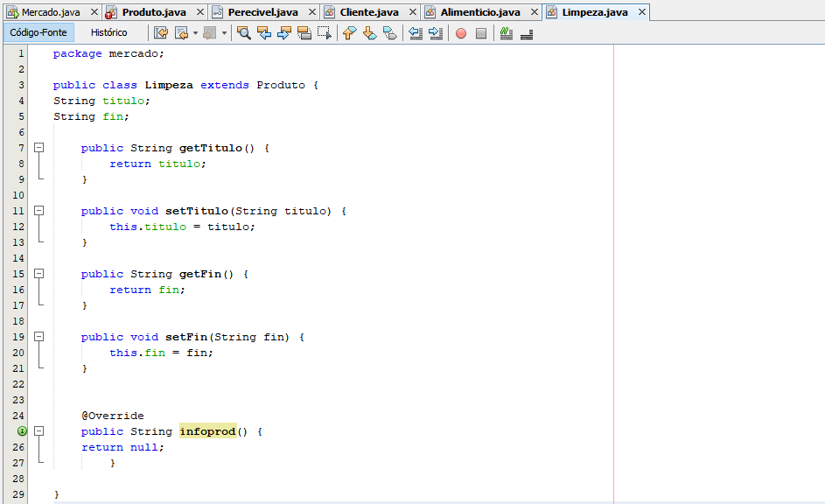Start macro recording red button
The height and width of the screenshot is (504, 825).
coord(461,33)
